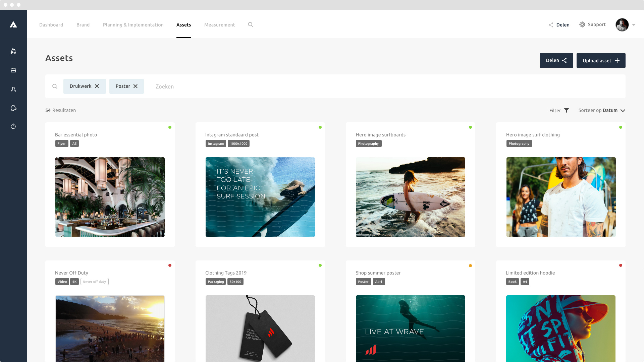
Task: Open the Clothing Tags 2019 thumbnail
Action: point(260,328)
